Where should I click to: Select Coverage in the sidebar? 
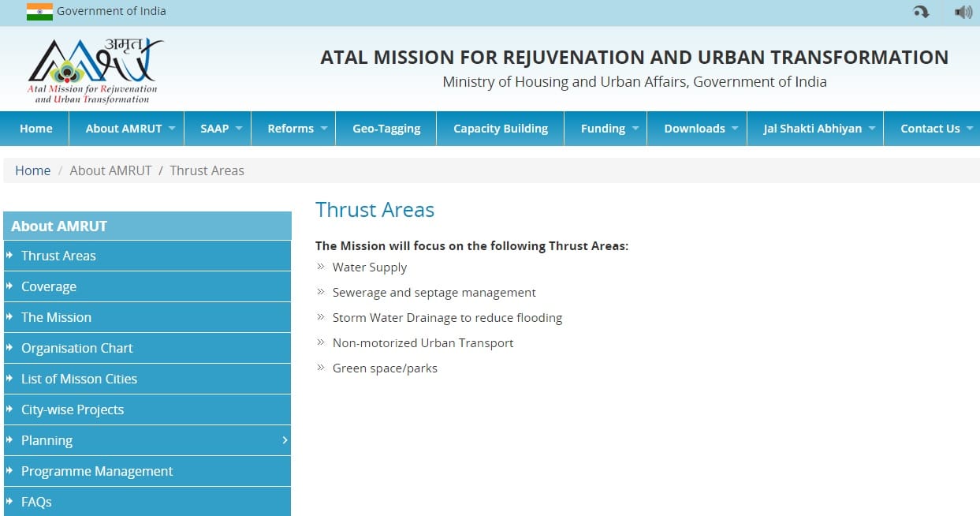click(147, 286)
